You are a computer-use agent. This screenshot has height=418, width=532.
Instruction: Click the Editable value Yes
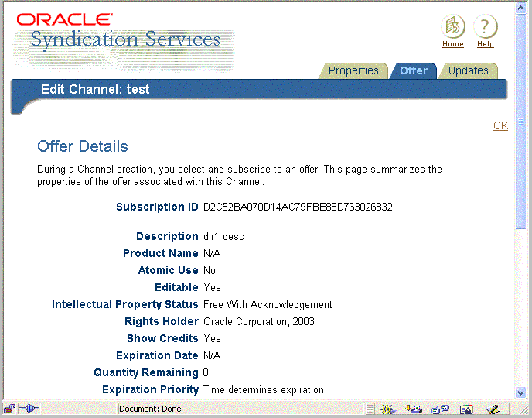tap(212, 288)
